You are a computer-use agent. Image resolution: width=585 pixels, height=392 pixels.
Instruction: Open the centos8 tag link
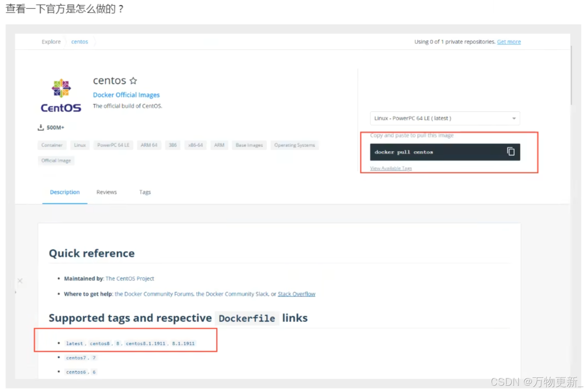coord(100,344)
